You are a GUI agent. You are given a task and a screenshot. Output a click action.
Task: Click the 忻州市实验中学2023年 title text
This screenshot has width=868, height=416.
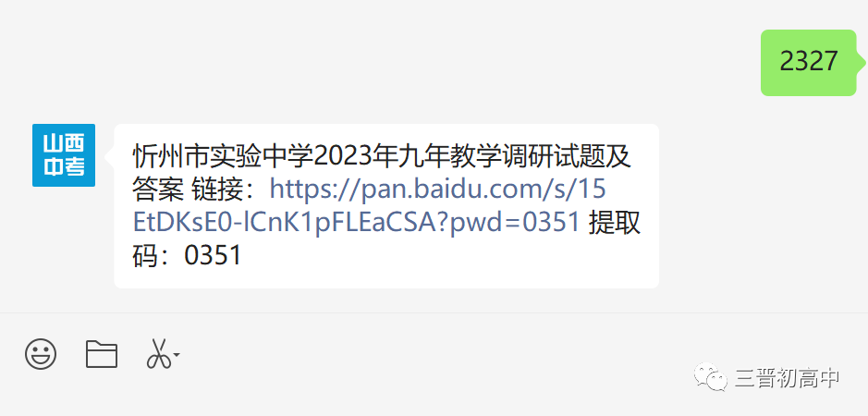(264, 158)
